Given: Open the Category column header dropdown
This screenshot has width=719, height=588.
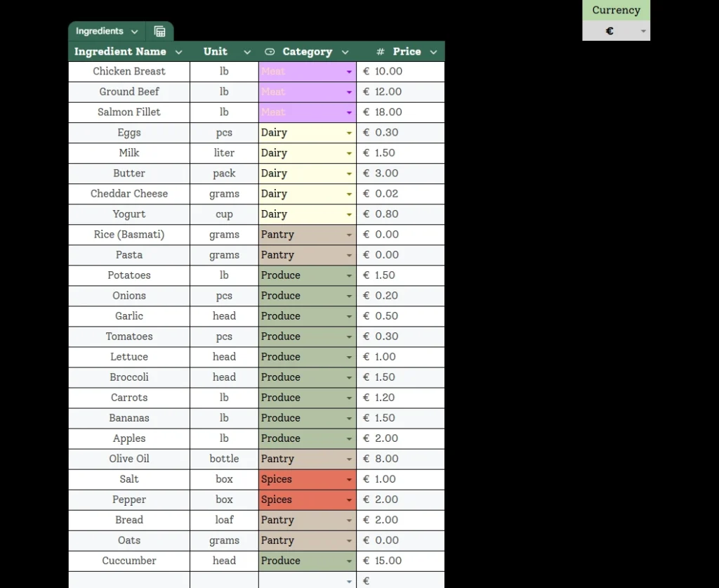Looking at the screenshot, I should tap(345, 51).
